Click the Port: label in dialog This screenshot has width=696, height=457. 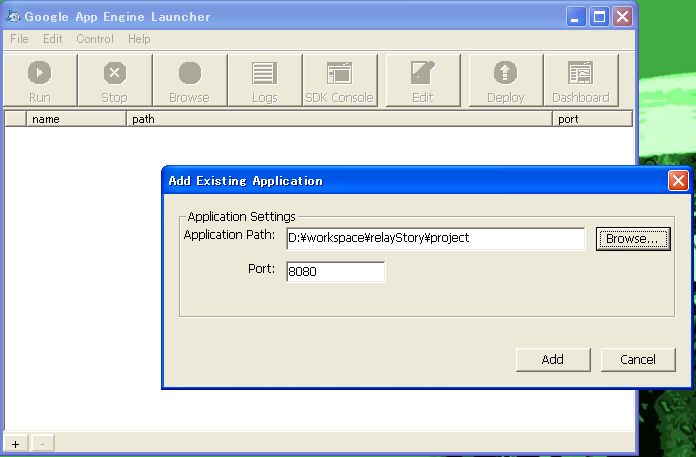[x=261, y=269]
